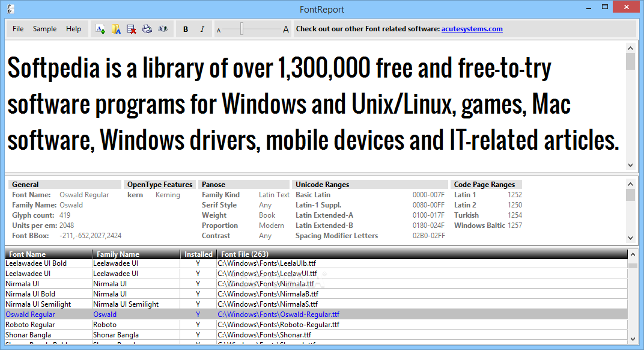Open the acutesystems.com link
This screenshot has height=350, width=644.
pos(472,29)
